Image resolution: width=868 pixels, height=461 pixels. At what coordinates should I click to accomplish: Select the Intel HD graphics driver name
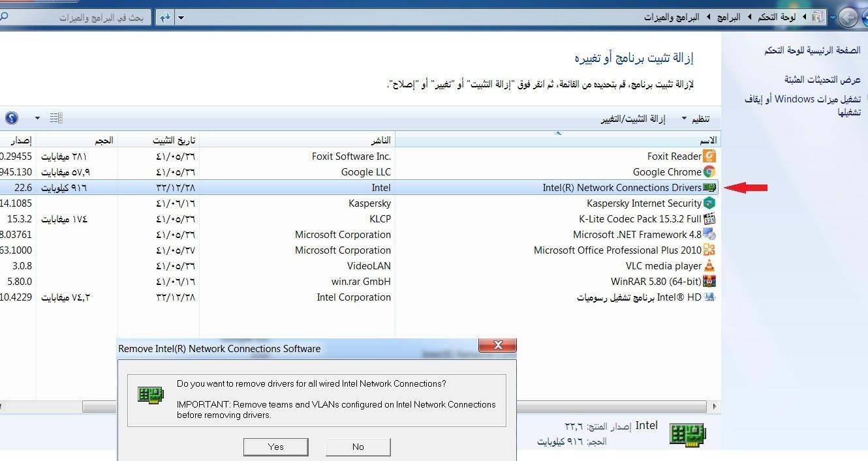640,297
